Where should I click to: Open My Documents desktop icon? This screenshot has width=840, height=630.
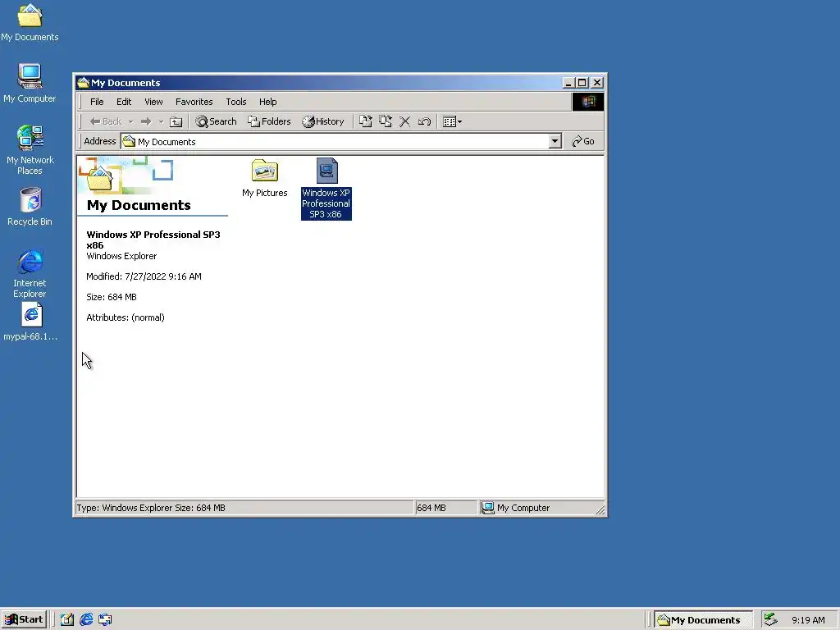30,22
